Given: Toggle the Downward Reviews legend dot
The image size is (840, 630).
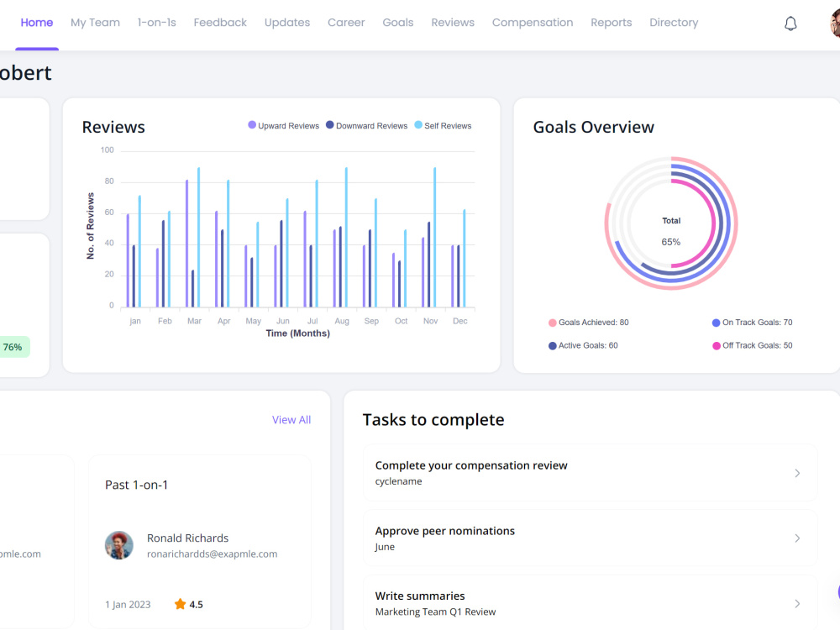Looking at the screenshot, I should [330, 125].
